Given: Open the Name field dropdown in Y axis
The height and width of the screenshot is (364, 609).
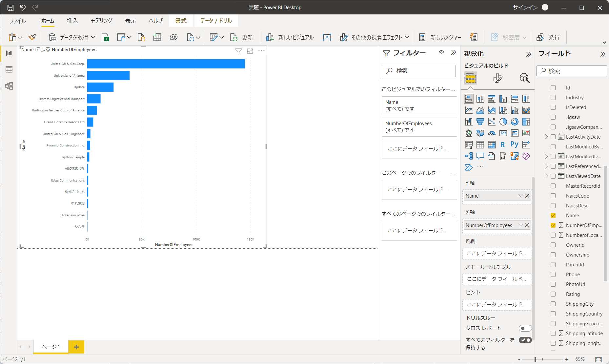Looking at the screenshot, I should click(520, 196).
